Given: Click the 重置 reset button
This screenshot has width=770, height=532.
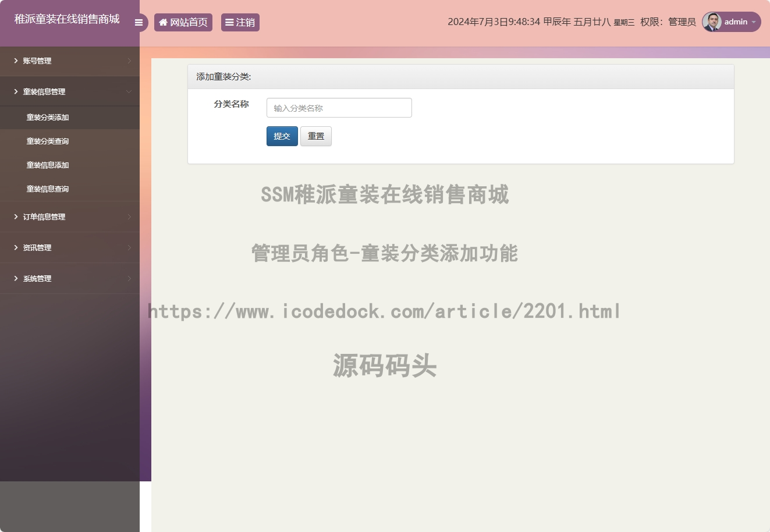Looking at the screenshot, I should coord(316,136).
